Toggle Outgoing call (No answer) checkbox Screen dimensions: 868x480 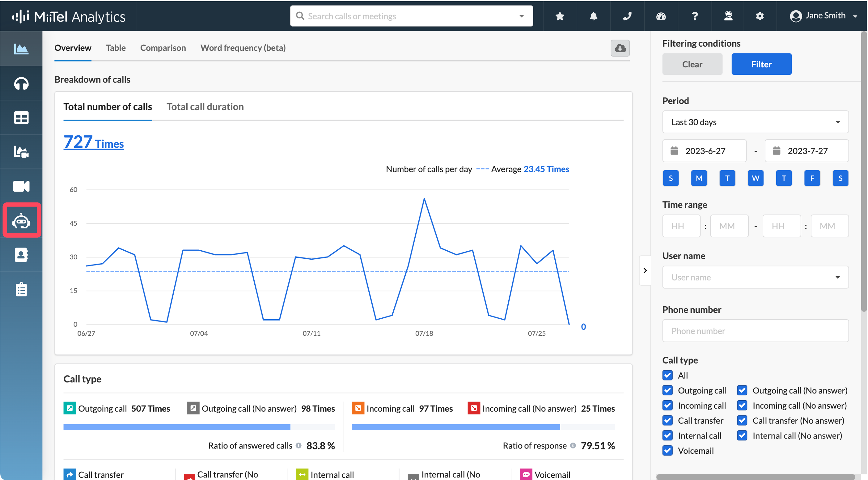(742, 390)
